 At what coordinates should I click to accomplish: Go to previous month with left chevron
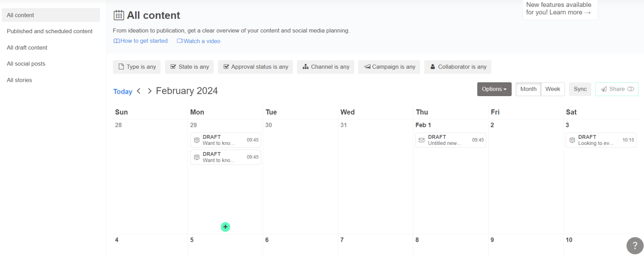tap(139, 91)
